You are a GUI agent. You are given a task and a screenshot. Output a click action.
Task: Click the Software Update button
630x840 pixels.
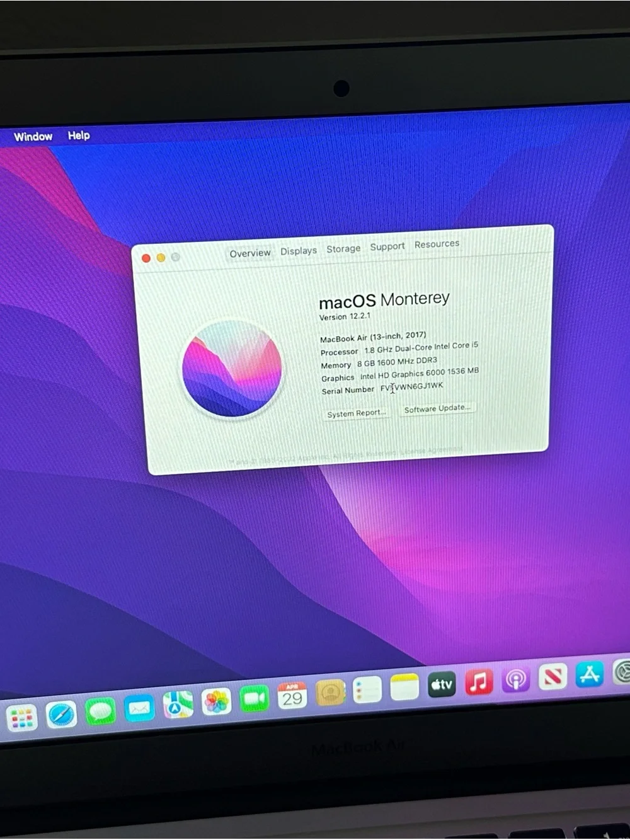[437, 408]
